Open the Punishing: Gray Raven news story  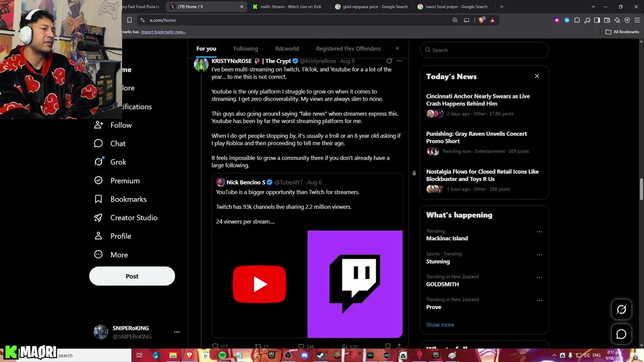click(x=484, y=142)
